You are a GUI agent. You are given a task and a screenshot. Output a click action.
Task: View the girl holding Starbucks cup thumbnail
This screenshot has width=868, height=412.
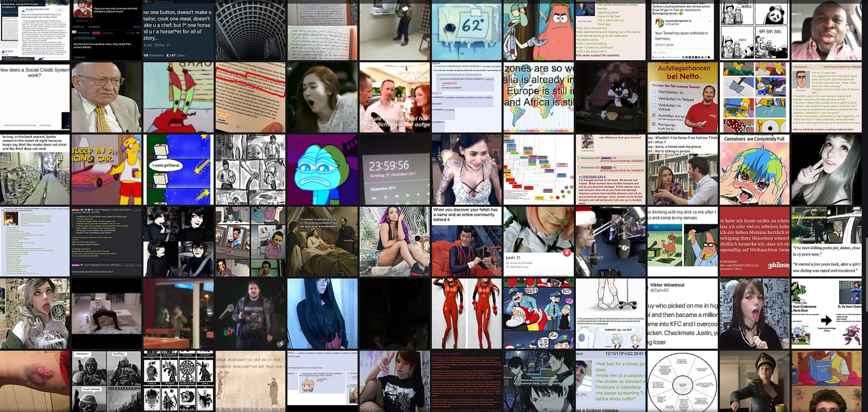(35, 314)
